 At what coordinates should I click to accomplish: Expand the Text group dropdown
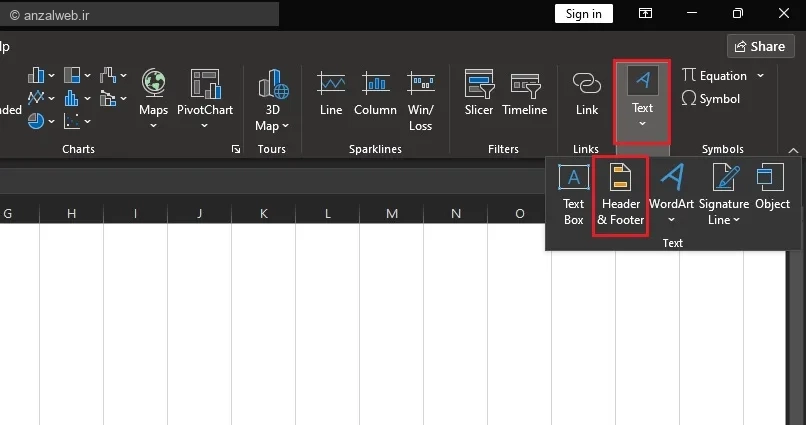click(642, 100)
